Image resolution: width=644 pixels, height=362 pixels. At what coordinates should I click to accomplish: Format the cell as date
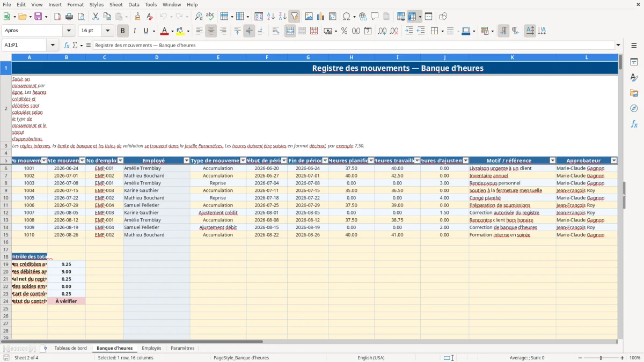tap(368, 31)
